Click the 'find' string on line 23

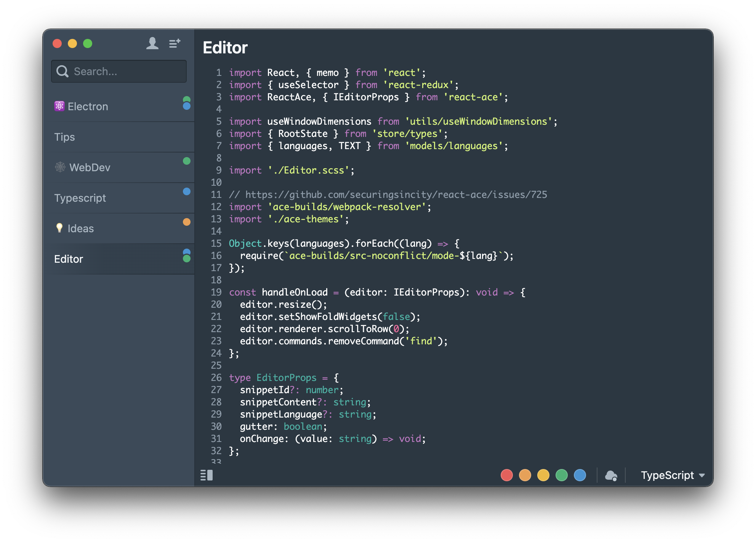pyautogui.click(x=421, y=341)
